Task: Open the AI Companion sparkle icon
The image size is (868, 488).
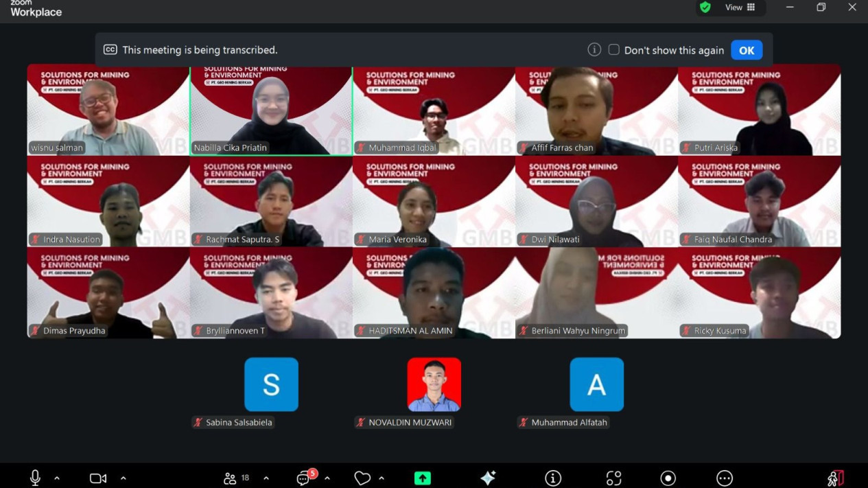Action: point(488,478)
